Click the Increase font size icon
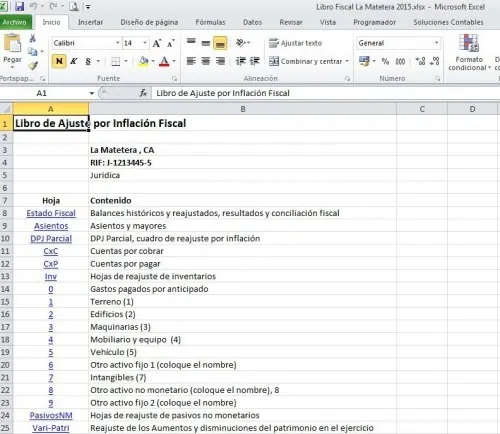Image resolution: width=500 pixels, height=434 pixels. point(157,43)
